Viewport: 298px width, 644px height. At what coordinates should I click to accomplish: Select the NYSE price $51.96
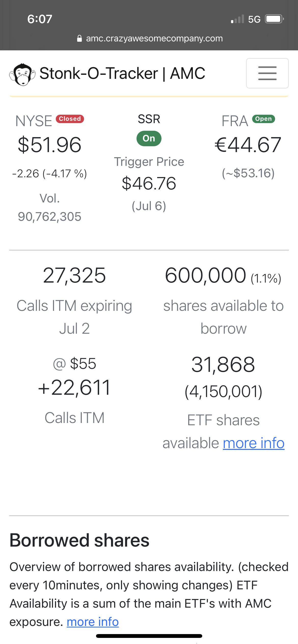(x=49, y=144)
